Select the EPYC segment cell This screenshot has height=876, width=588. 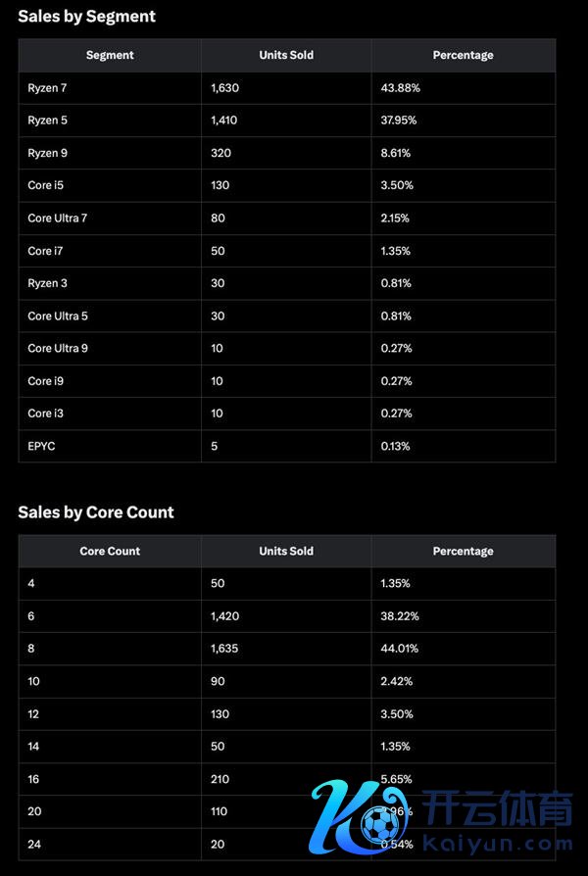[x=41, y=446]
